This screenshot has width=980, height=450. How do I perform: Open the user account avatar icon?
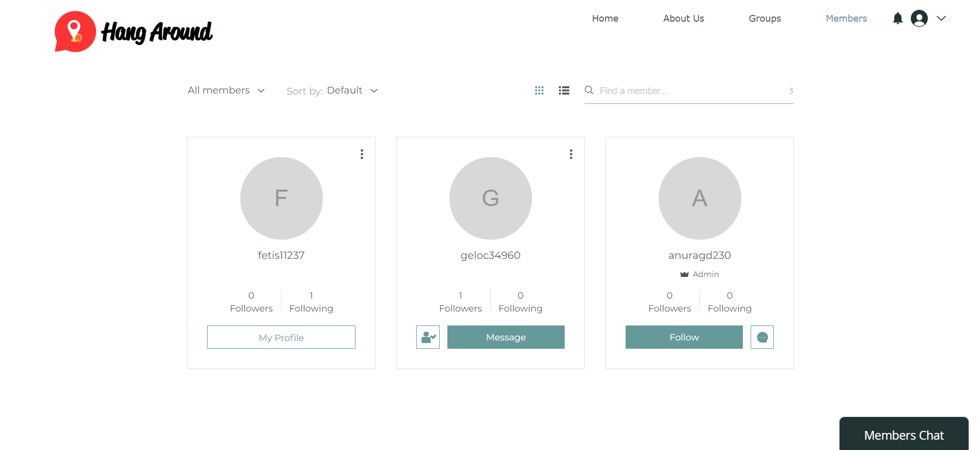pyautogui.click(x=919, y=19)
